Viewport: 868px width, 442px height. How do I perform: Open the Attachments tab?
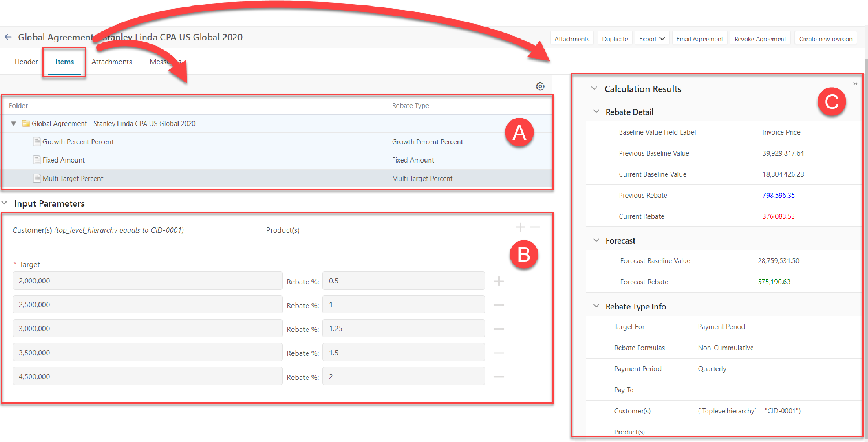(112, 62)
